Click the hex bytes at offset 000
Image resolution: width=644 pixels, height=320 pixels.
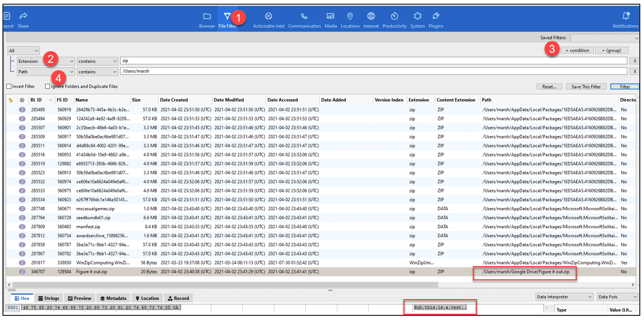[x=100, y=308]
